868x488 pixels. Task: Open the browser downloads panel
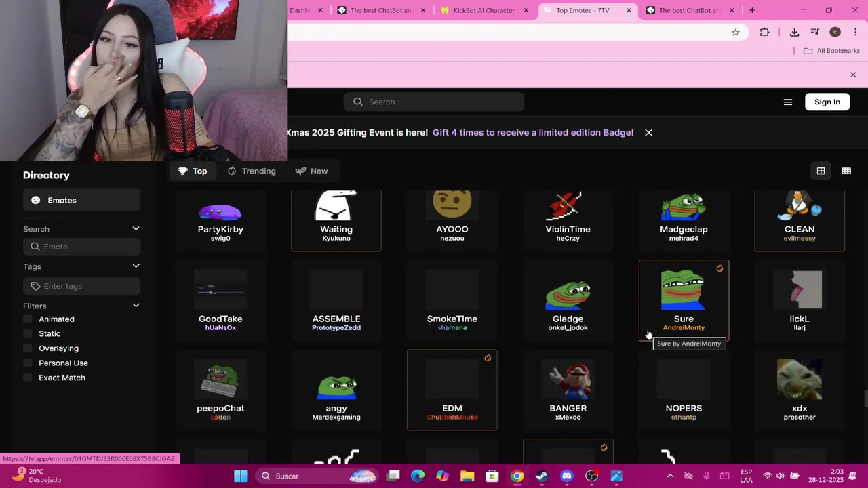tap(794, 32)
